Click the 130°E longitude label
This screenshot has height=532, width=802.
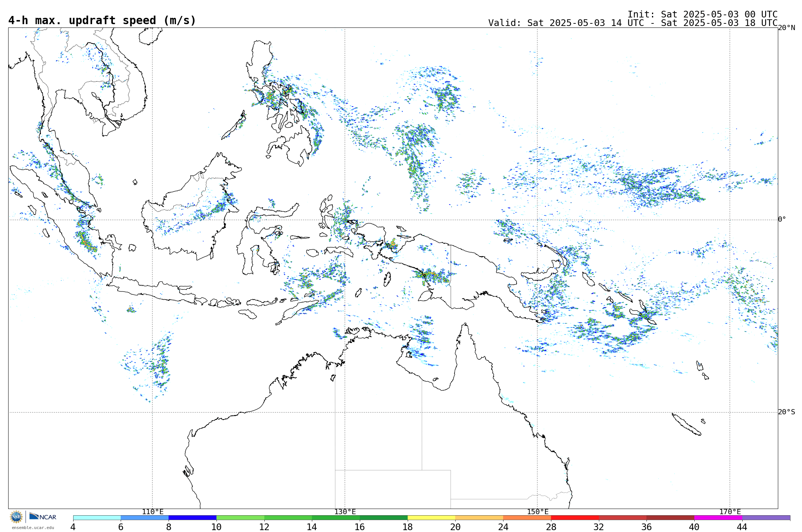coord(345,512)
